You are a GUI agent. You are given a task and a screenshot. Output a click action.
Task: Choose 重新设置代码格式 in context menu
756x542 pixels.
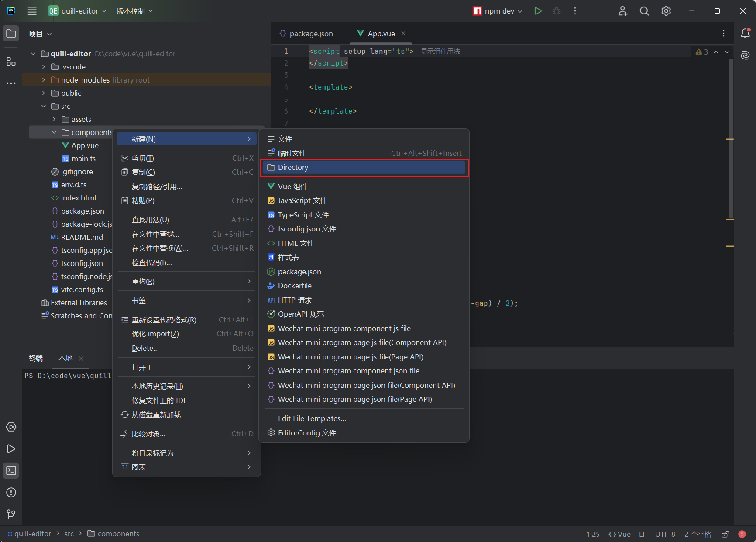pos(187,320)
